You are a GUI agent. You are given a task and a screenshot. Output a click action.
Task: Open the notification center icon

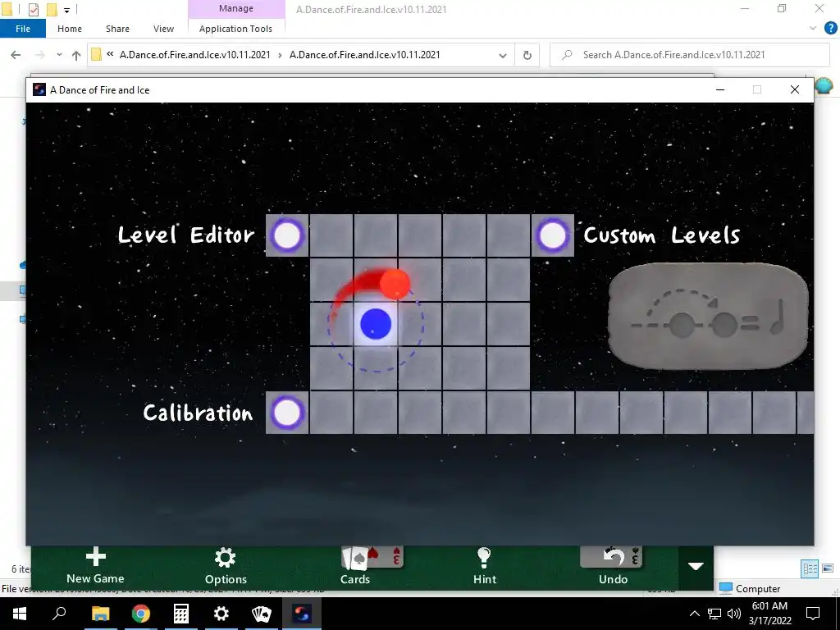click(x=813, y=614)
